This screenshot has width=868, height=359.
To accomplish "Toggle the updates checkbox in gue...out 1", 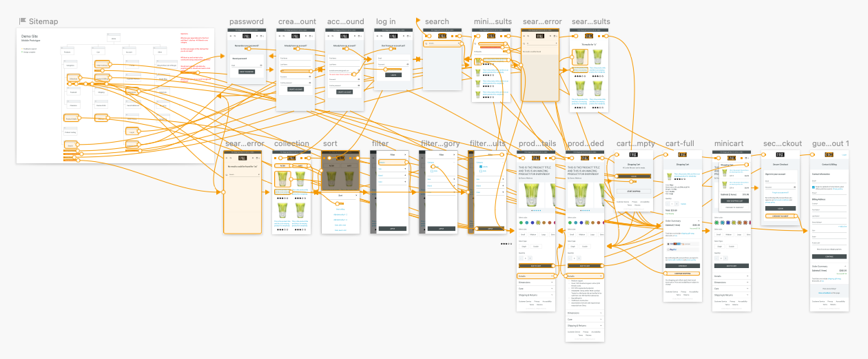I will pos(813,187).
